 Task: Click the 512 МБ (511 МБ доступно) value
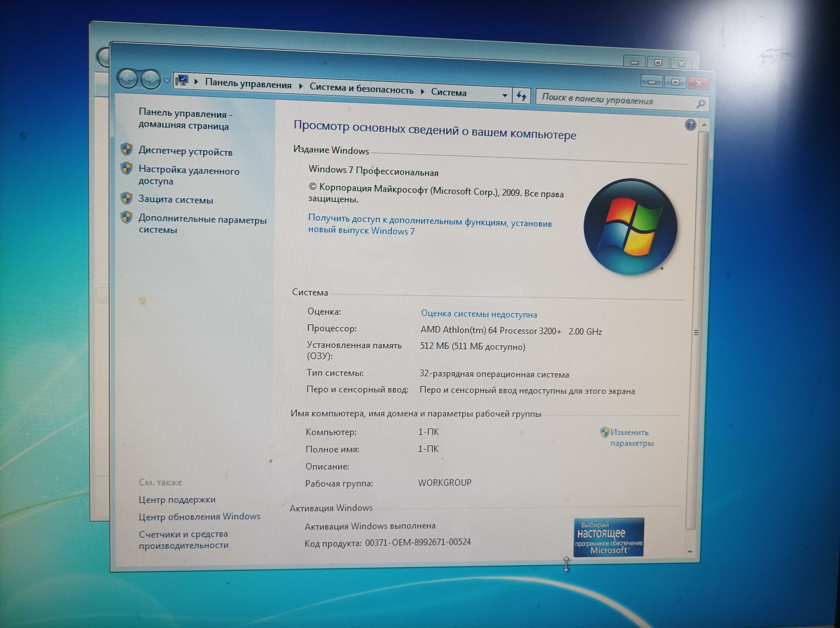pos(472,346)
